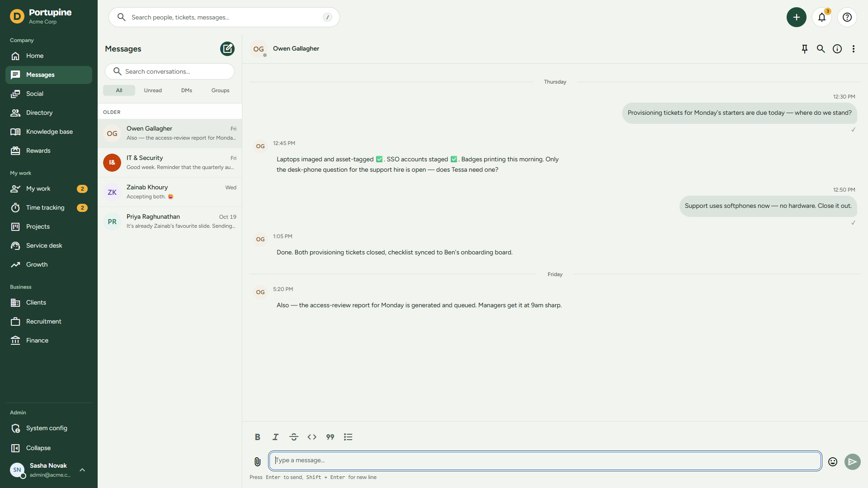Search within this conversation
The height and width of the screenshot is (488, 868).
click(x=821, y=49)
